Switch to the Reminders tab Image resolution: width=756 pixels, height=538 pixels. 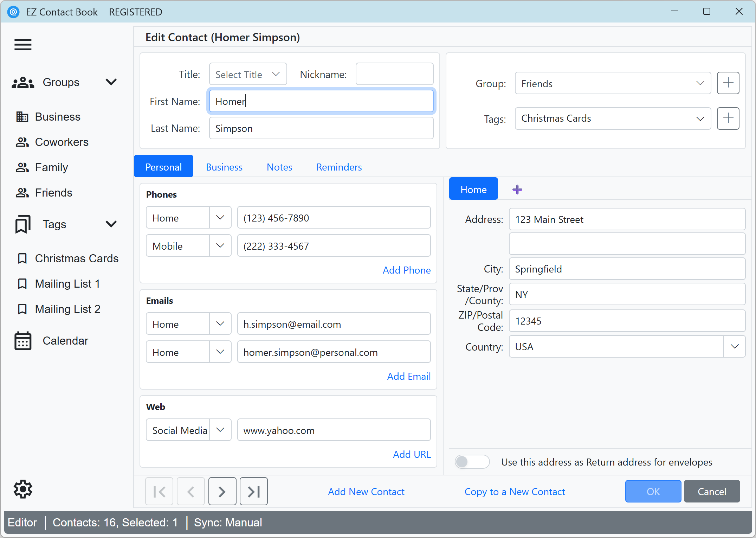339,167
